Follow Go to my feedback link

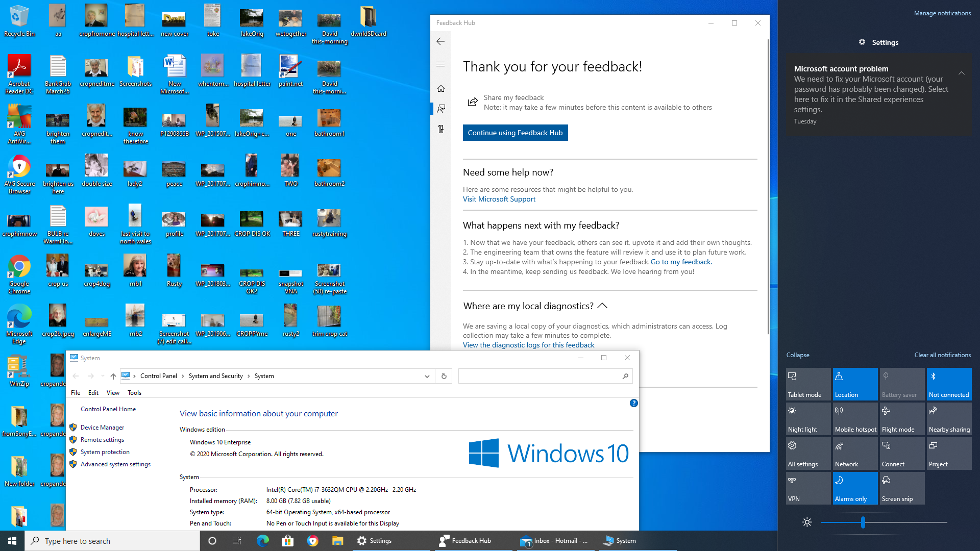point(680,262)
